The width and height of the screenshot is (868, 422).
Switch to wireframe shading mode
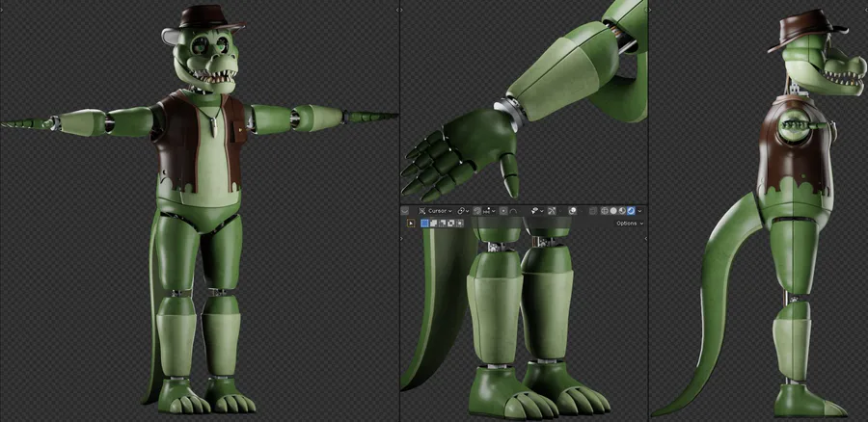click(605, 211)
